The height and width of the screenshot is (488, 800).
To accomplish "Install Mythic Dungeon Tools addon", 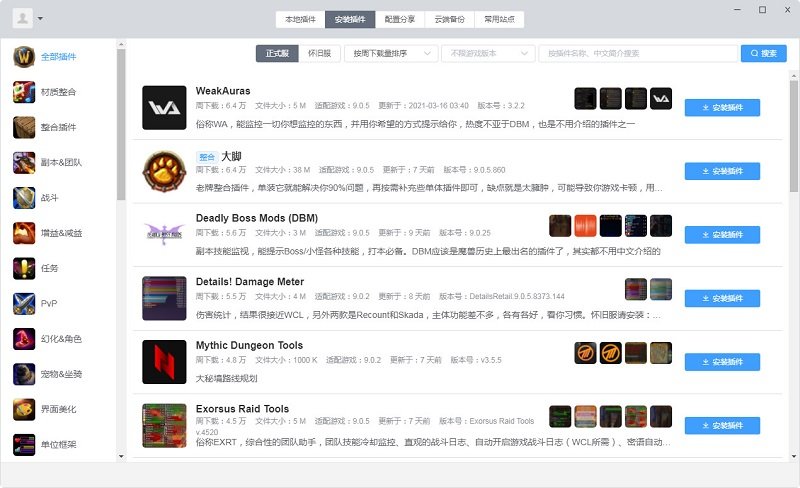I will pyautogui.click(x=722, y=362).
